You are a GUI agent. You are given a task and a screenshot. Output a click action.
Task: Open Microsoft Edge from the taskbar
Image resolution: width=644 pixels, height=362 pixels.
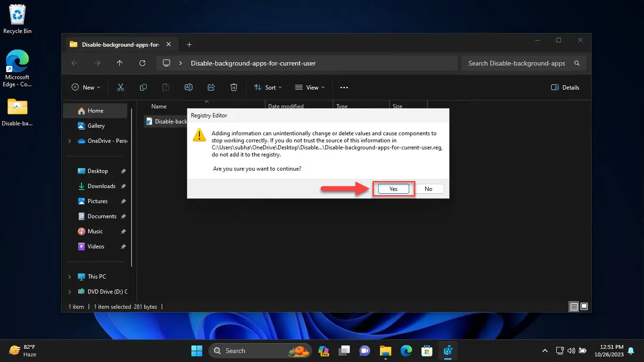click(x=406, y=351)
